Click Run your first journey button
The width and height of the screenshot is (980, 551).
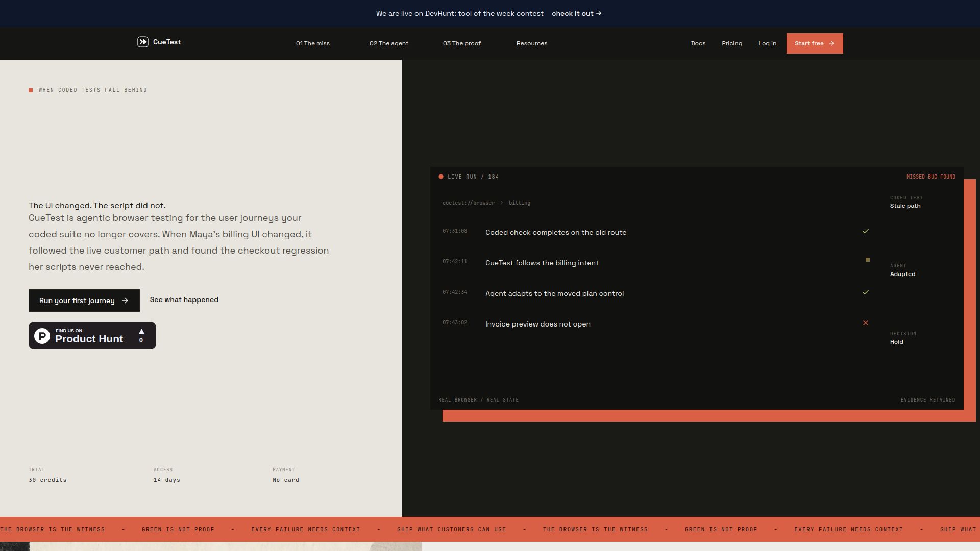click(84, 300)
